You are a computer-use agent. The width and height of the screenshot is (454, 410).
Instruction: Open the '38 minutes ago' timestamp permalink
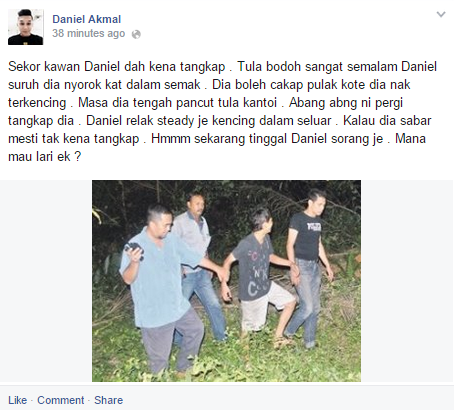[88, 33]
